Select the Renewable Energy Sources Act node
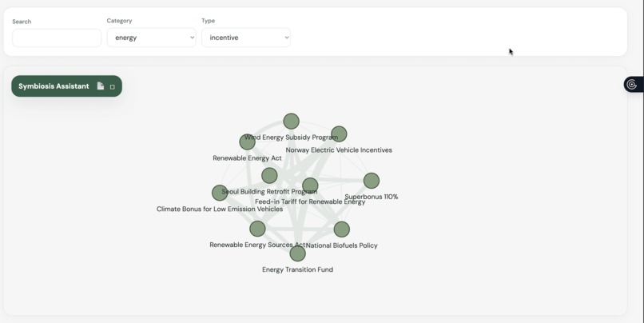Viewport: 644px width, 323px height. (x=257, y=229)
